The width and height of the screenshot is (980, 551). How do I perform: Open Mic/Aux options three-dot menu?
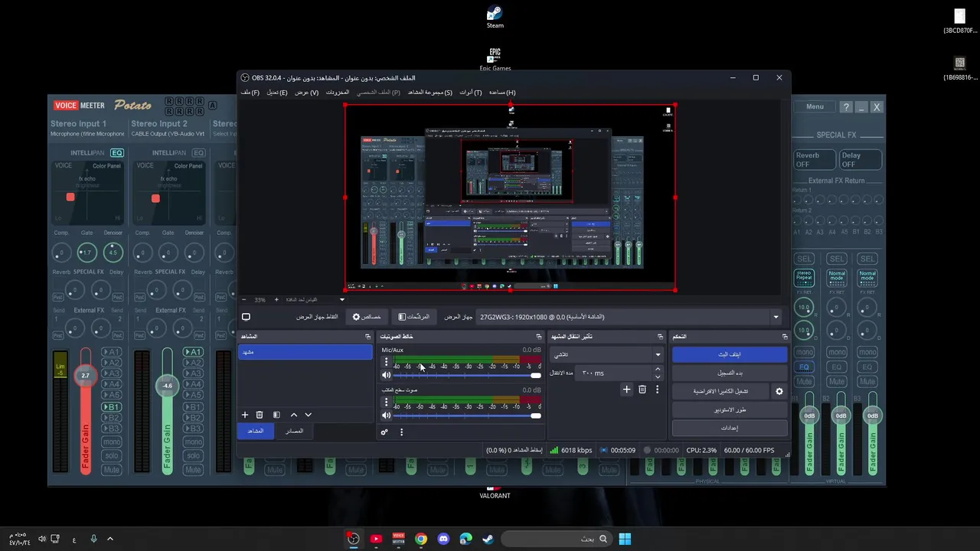[386, 362]
